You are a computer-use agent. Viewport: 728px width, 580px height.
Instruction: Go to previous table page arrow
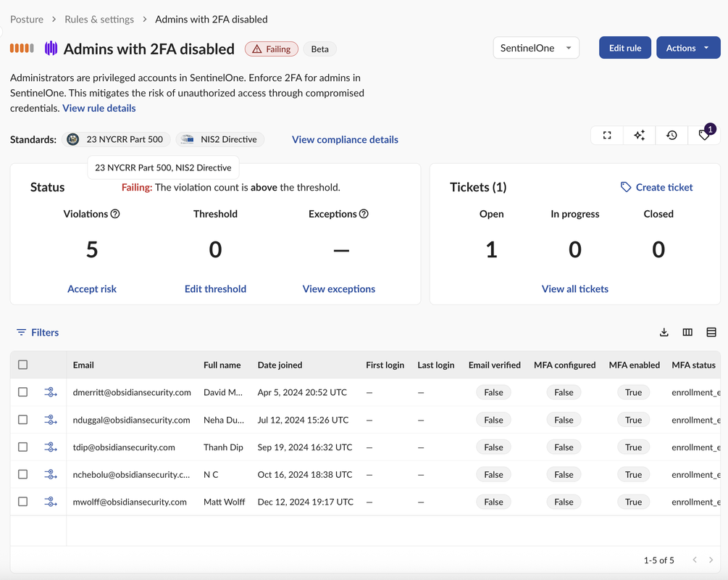(x=695, y=560)
